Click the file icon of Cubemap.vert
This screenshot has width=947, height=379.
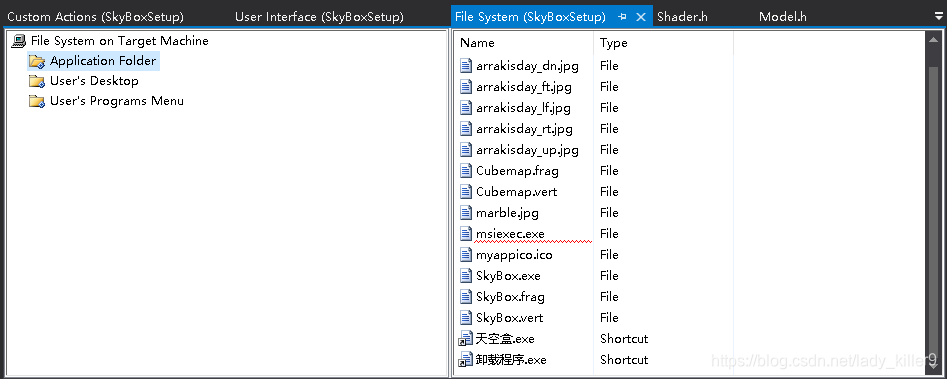click(466, 192)
